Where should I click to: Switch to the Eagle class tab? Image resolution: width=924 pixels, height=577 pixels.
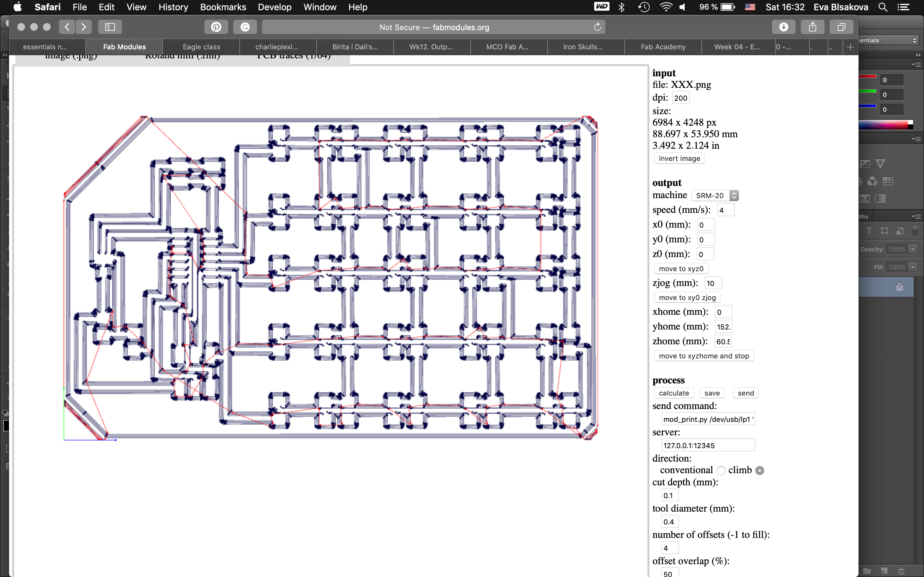point(201,47)
